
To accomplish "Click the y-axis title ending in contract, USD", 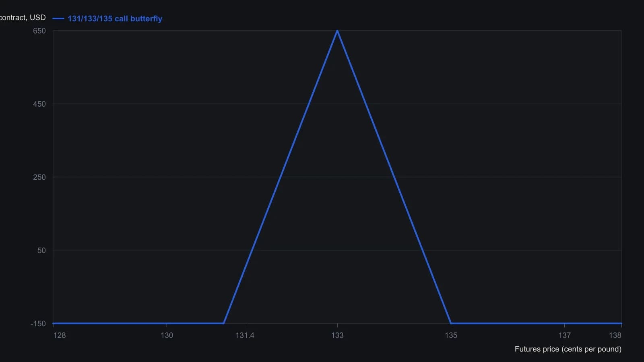I will pos(23,18).
